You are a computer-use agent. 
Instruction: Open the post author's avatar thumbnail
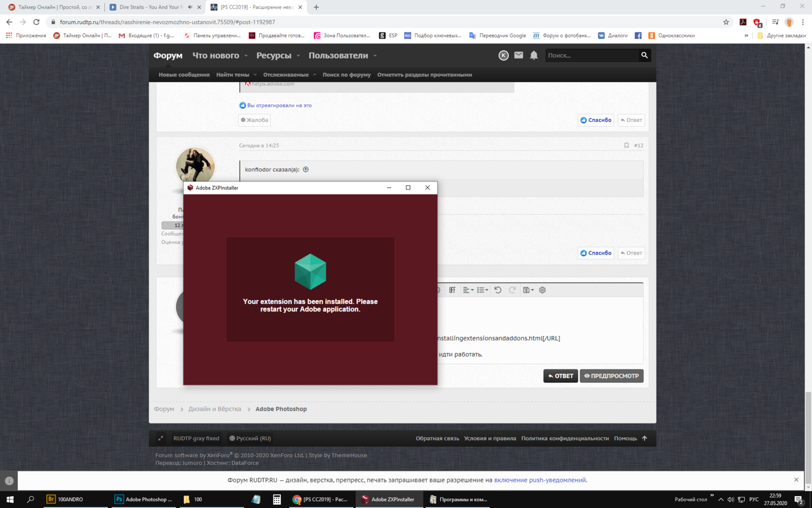point(195,166)
